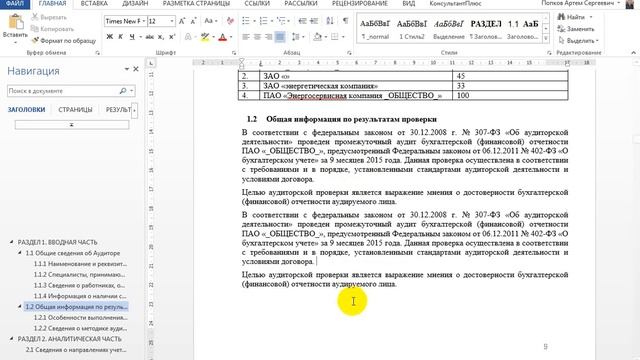The image size is (640, 360).
Task: Click the bulleted list icon
Action: [x=246, y=21]
